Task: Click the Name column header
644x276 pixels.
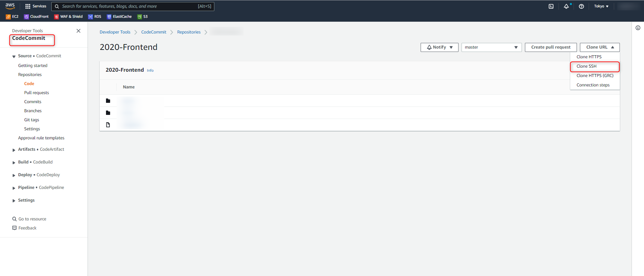Action: (x=129, y=87)
